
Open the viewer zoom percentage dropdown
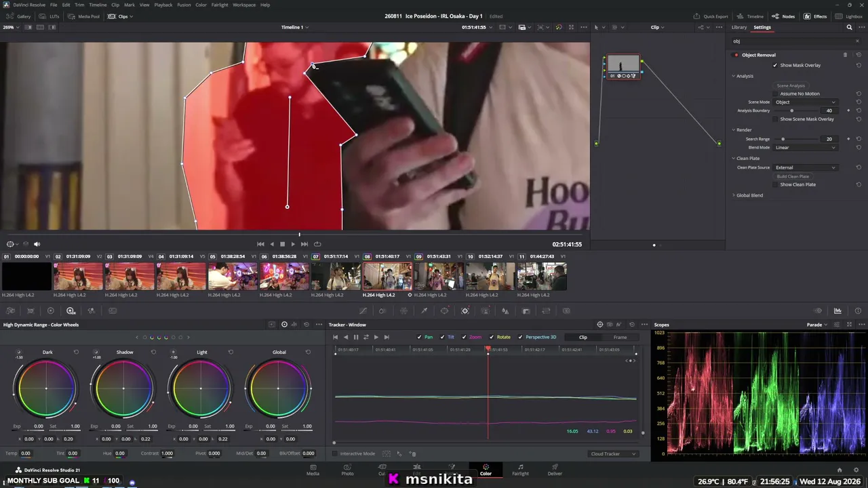pyautogui.click(x=10, y=27)
